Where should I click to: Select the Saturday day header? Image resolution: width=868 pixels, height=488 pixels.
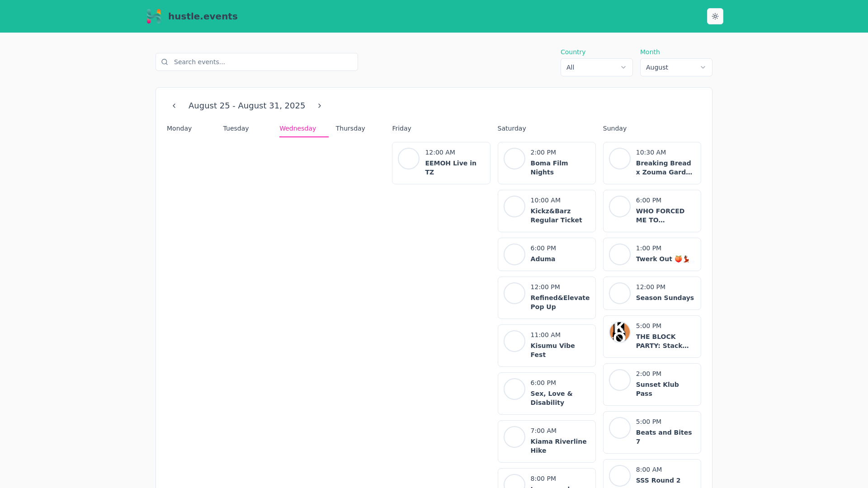(511, 128)
